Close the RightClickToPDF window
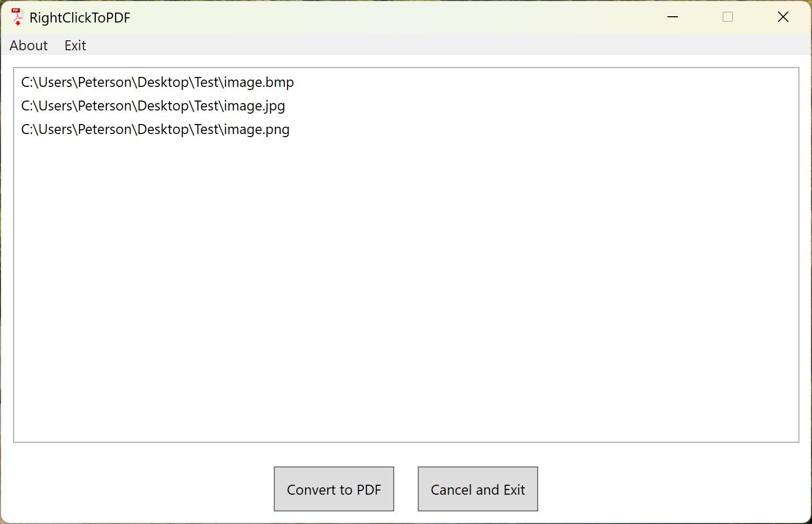Viewport: 812px width, 524px height. click(x=783, y=17)
